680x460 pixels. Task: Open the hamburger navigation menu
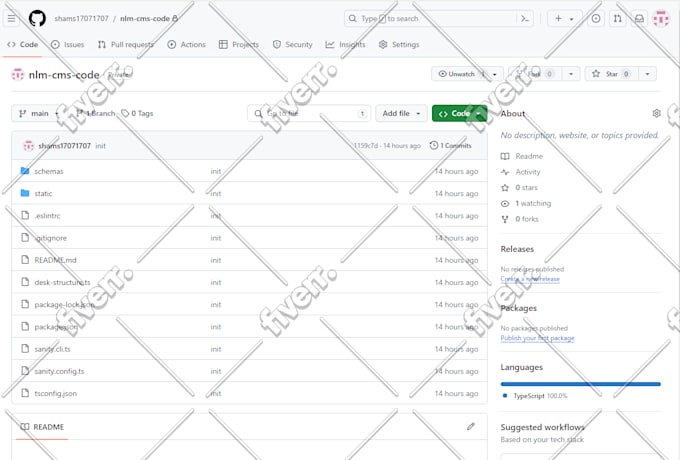[x=12, y=18]
